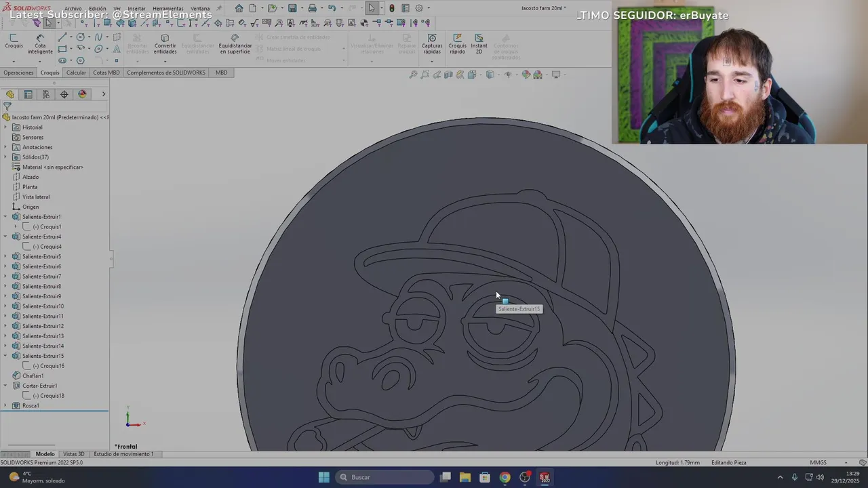Viewport: 868px width, 488px height.
Task: Collapse the Saliente-Extruir4 feature
Action: [5, 237]
